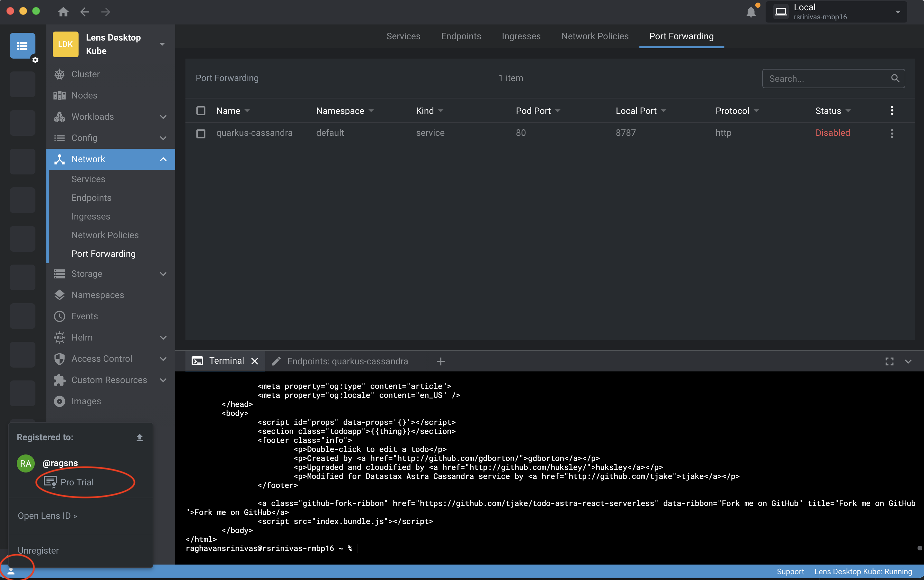
Task: Open the notifications bell
Action: point(751,12)
